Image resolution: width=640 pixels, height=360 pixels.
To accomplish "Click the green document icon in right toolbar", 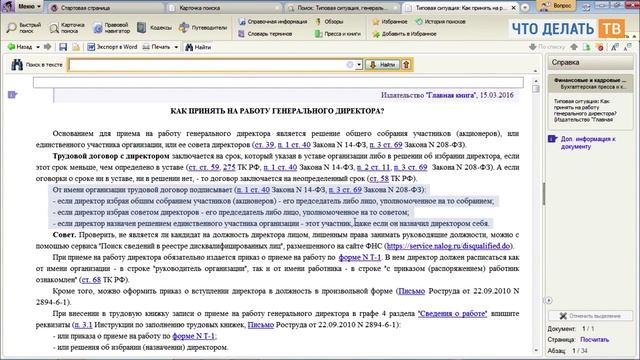I will pyautogui.click(x=587, y=47).
